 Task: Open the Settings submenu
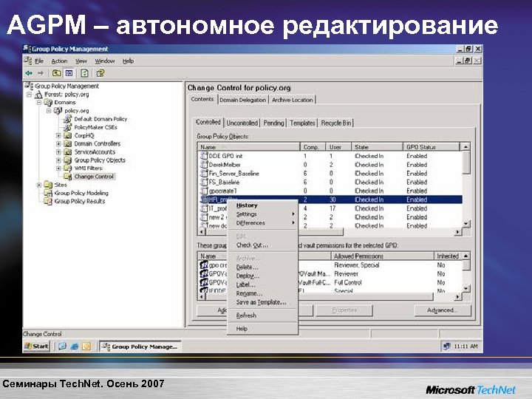click(x=262, y=214)
